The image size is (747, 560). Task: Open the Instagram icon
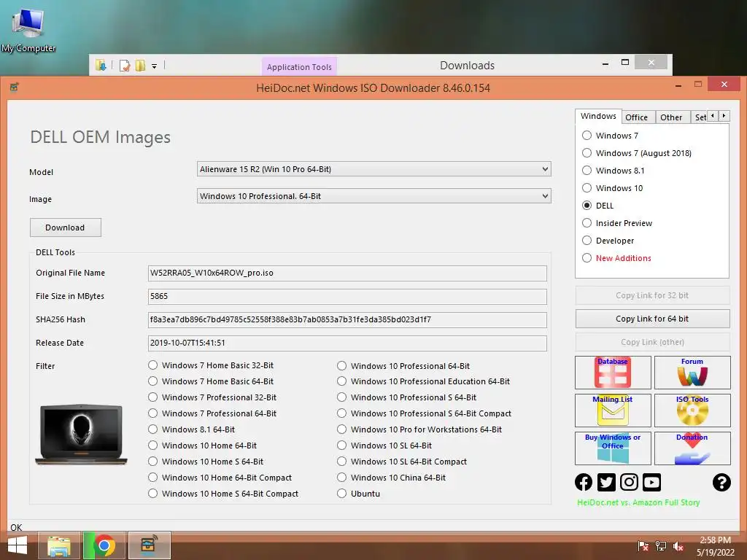point(629,482)
